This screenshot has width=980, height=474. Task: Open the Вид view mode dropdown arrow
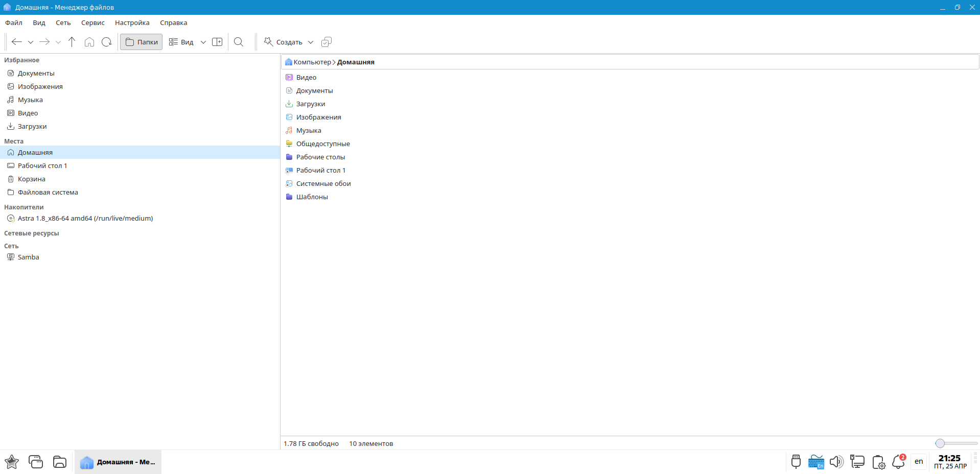click(x=203, y=42)
